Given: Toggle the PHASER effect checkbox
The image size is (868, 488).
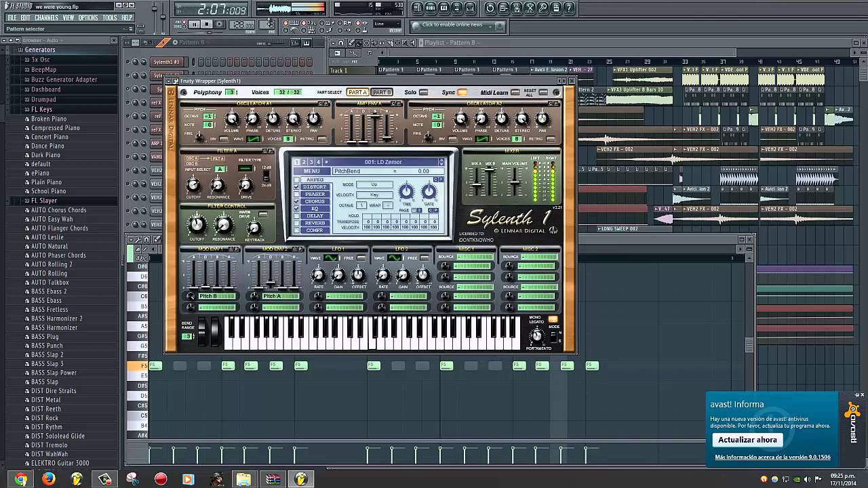Looking at the screenshot, I should (296, 195).
